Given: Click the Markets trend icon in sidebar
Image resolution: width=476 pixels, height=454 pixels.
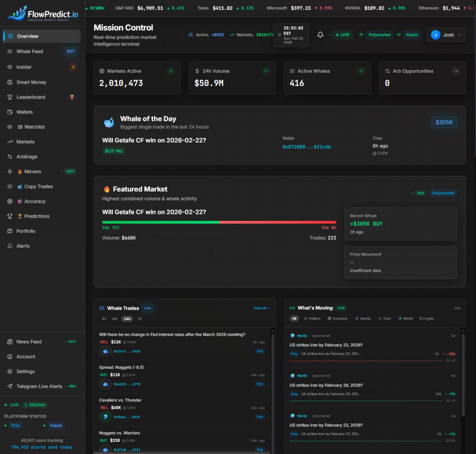Looking at the screenshot, I should point(10,142).
